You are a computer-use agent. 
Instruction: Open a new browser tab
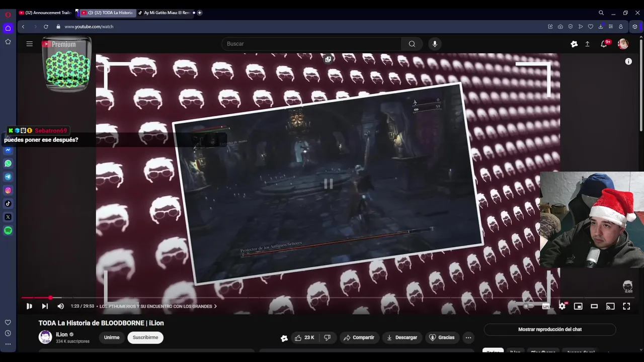200,13
